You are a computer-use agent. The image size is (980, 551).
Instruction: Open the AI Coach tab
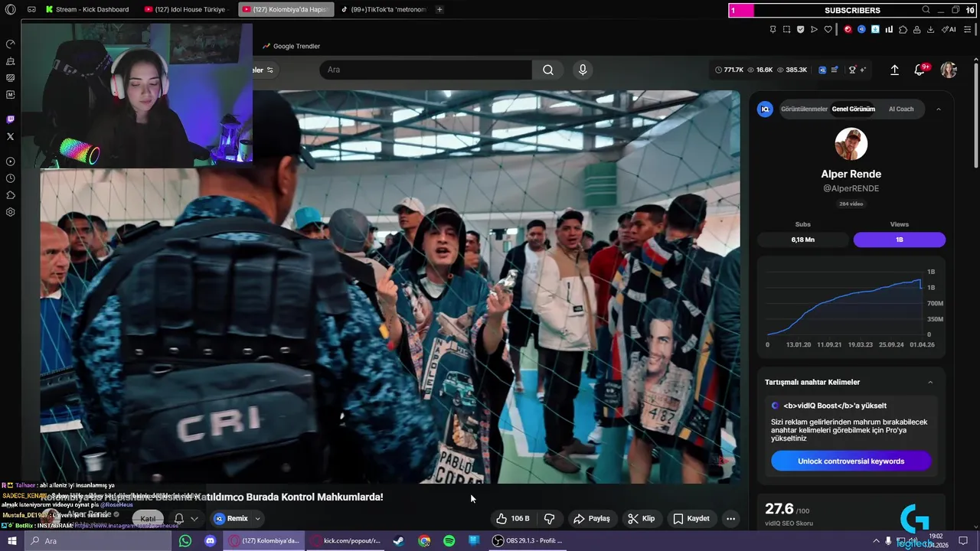pos(901,109)
